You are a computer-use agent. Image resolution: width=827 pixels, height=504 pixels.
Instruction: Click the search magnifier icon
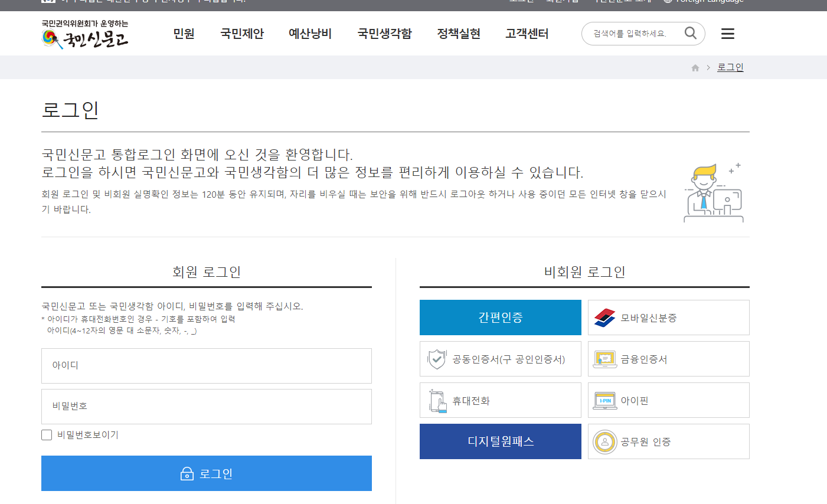click(689, 33)
